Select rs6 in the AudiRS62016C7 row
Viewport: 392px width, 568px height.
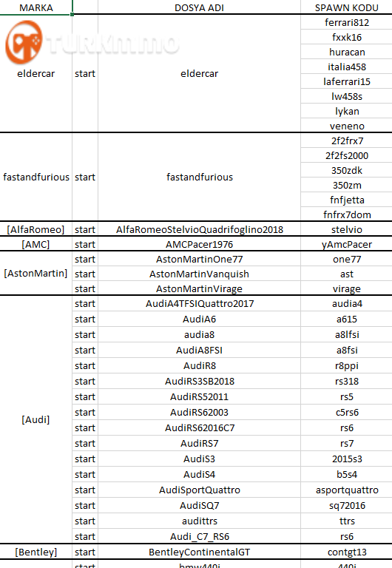[x=346, y=428]
